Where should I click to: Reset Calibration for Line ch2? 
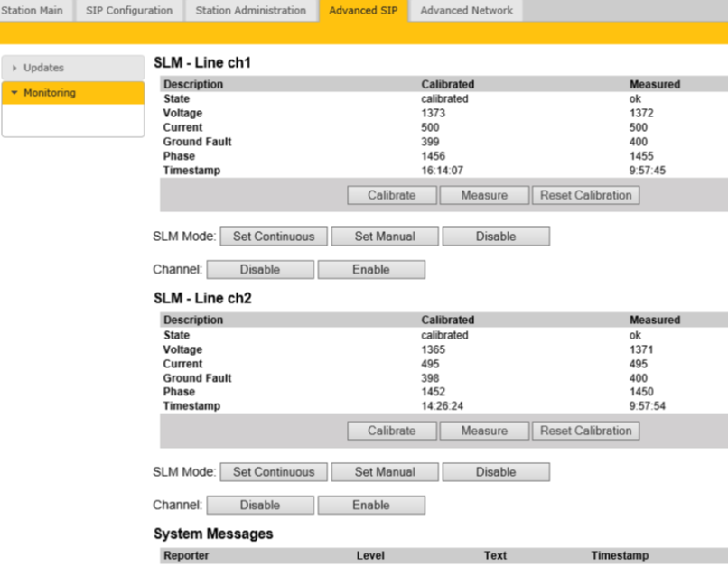pyautogui.click(x=585, y=431)
